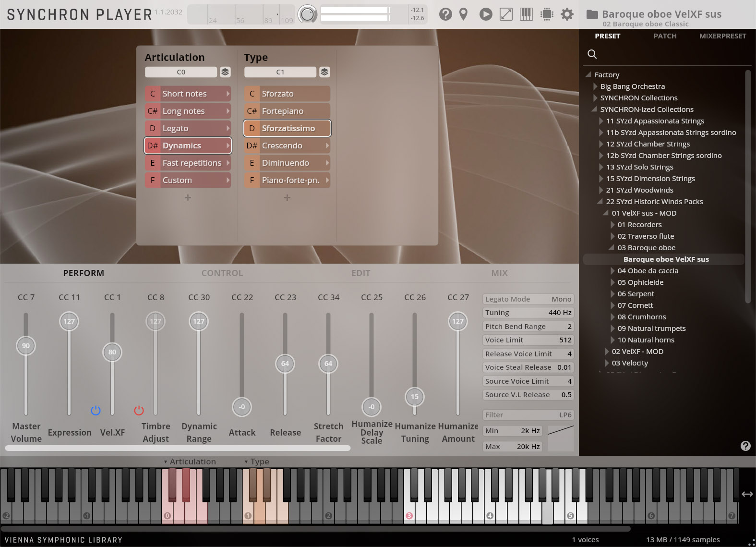Screen dimensions: 756x547
Task: Toggle the keyboard view icon
Action: (526, 14)
